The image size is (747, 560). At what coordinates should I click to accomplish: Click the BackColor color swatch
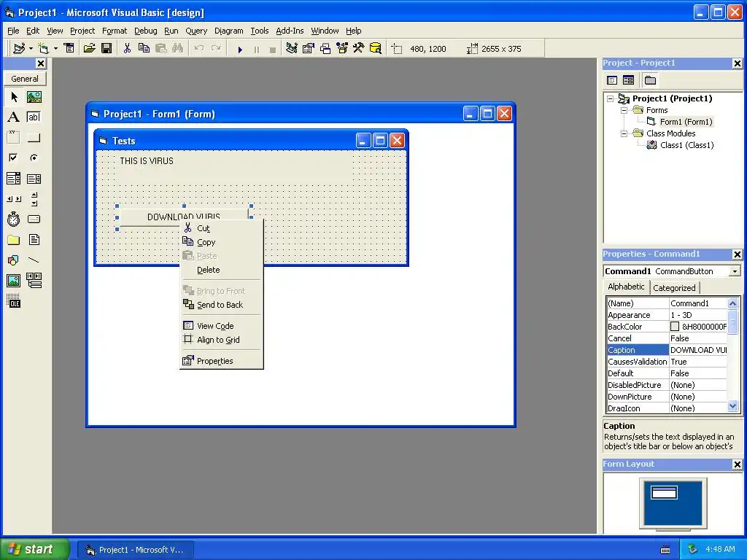(x=675, y=327)
